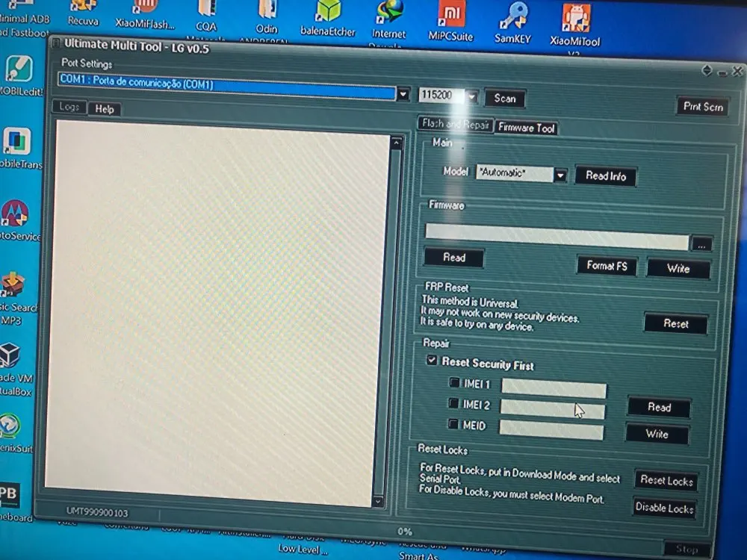Enable the MEID checkbox
This screenshot has height=560, width=747.
[x=453, y=424]
